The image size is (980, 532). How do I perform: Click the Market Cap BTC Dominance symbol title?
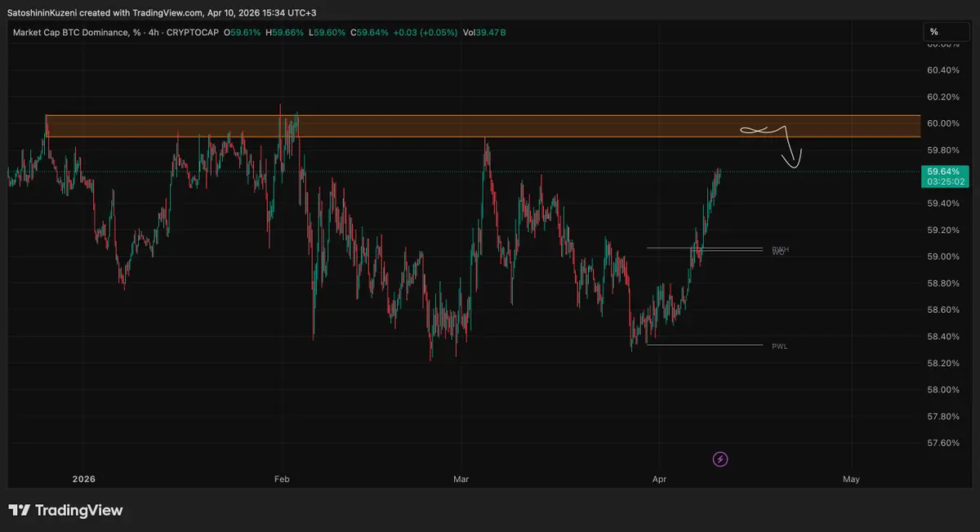[x=70, y=32]
